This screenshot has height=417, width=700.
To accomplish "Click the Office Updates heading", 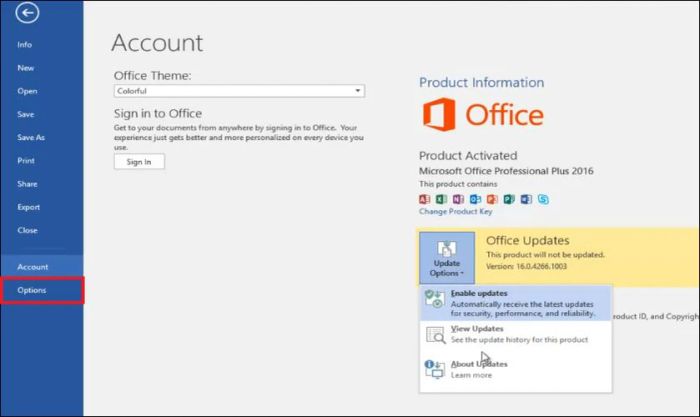I will pyautogui.click(x=528, y=241).
